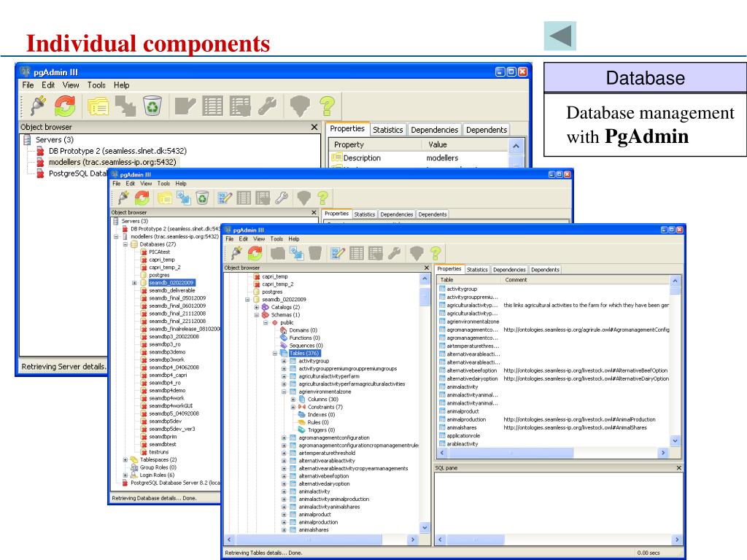Image resolution: width=747 pixels, height=560 pixels.
Task: Click the Property column header in back window
Action: [x=375, y=145]
